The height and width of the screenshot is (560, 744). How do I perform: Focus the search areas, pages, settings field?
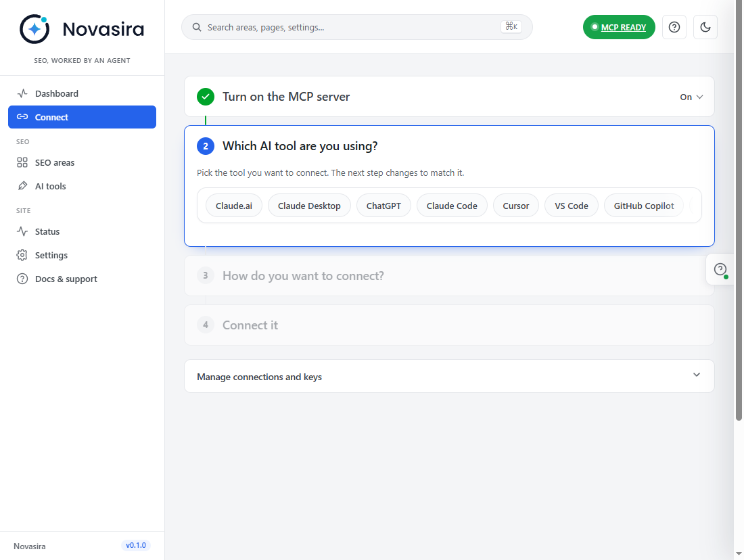click(x=357, y=27)
